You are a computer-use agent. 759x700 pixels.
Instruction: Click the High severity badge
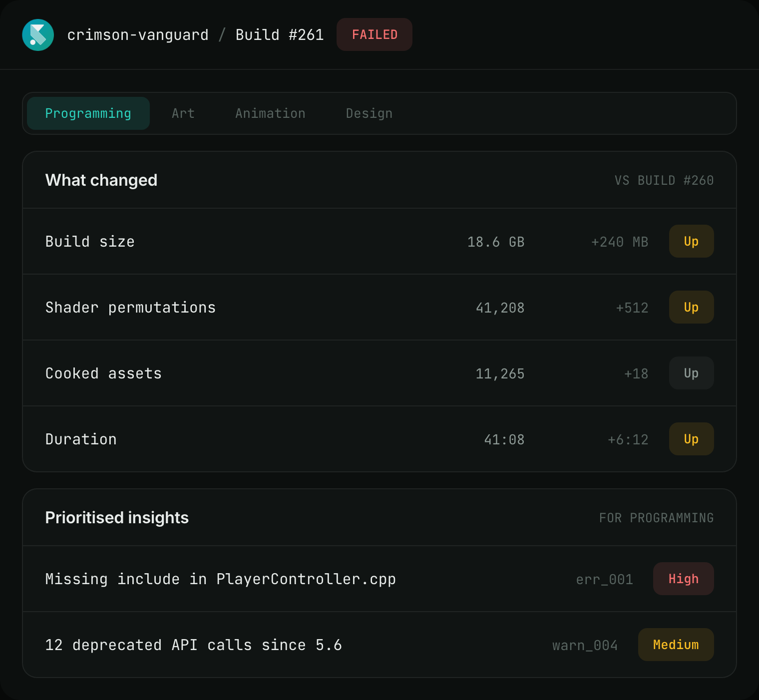tap(684, 579)
